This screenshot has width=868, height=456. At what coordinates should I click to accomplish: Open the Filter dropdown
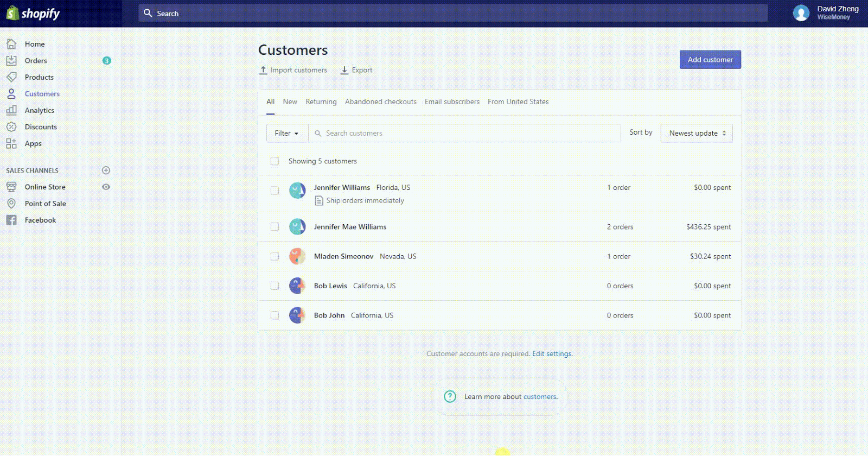pyautogui.click(x=287, y=134)
